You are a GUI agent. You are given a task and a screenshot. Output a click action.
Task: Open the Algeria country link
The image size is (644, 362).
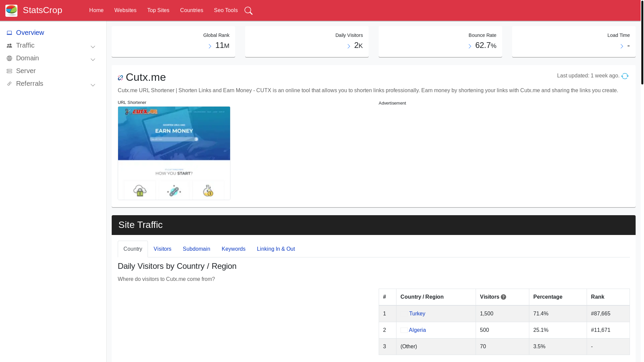[417, 330]
